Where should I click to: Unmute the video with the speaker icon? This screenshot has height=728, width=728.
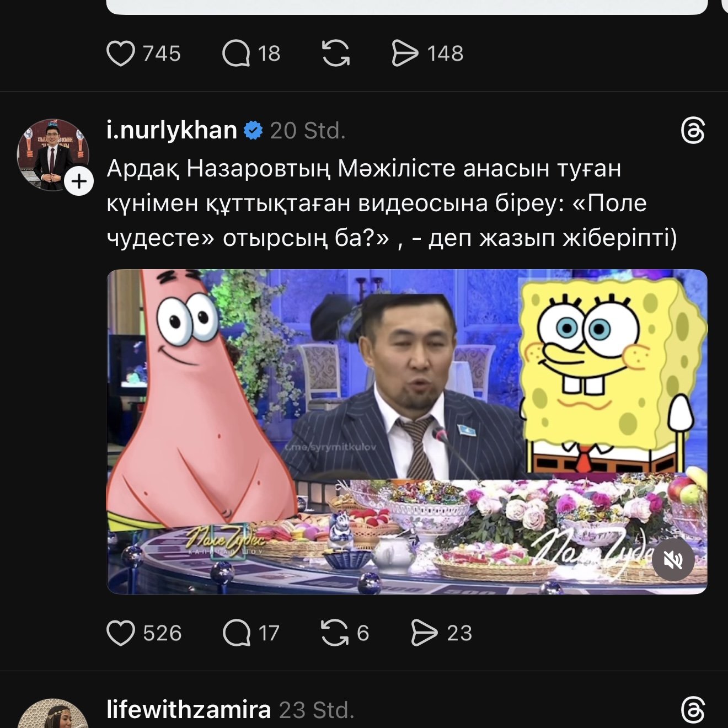pos(673,560)
